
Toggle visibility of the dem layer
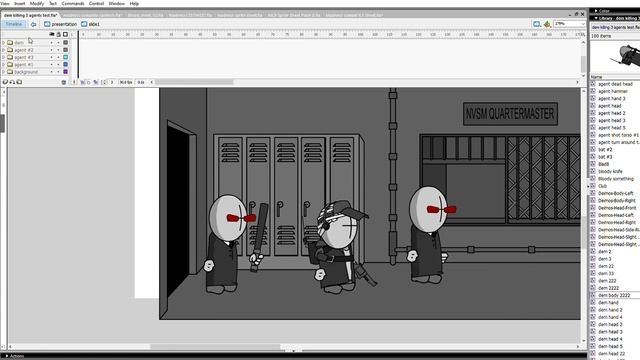coord(52,42)
